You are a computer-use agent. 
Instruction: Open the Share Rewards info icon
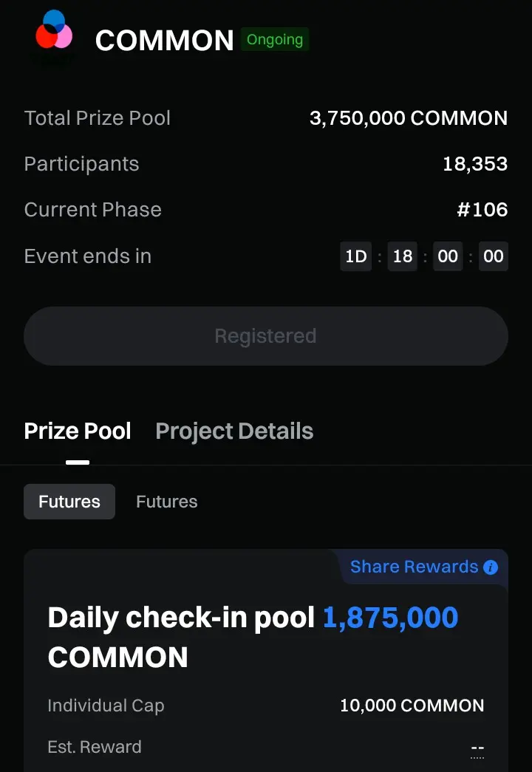491,567
